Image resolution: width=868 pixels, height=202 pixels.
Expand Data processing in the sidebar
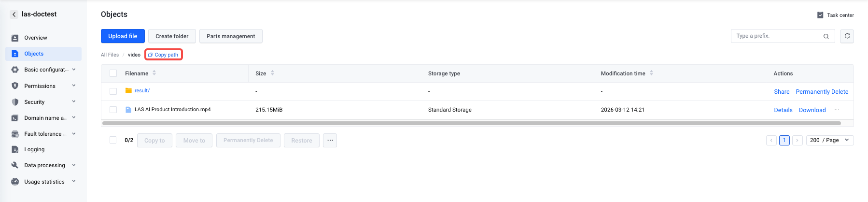pyautogui.click(x=43, y=165)
